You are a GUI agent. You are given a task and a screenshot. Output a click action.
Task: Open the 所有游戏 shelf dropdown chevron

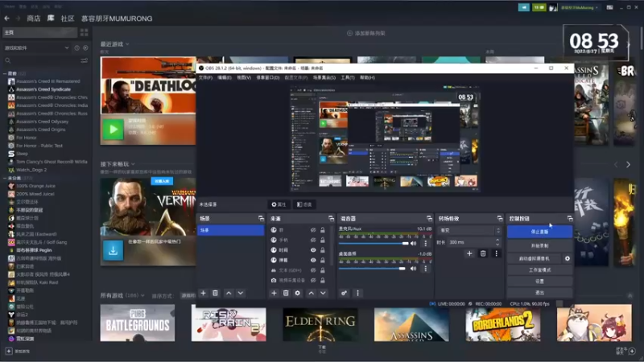(142, 295)
